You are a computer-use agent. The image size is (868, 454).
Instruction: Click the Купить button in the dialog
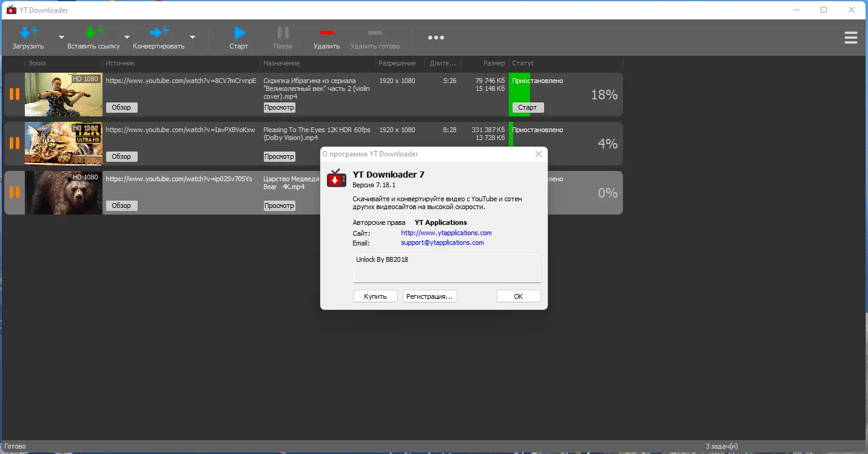[375, 296]
